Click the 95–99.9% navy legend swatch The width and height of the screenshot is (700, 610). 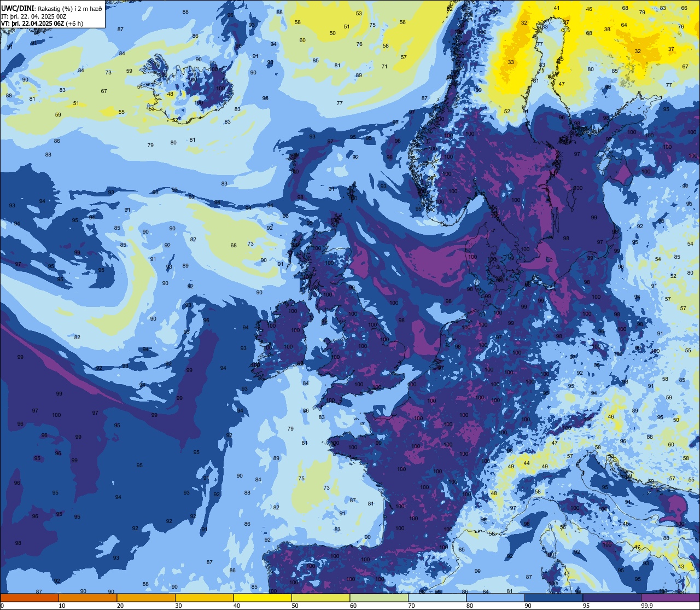click(612, 597)
